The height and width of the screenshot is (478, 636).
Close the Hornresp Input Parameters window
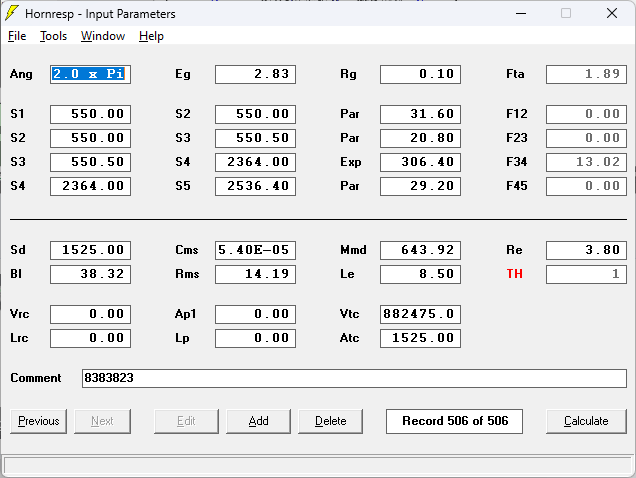coord(612,13)
